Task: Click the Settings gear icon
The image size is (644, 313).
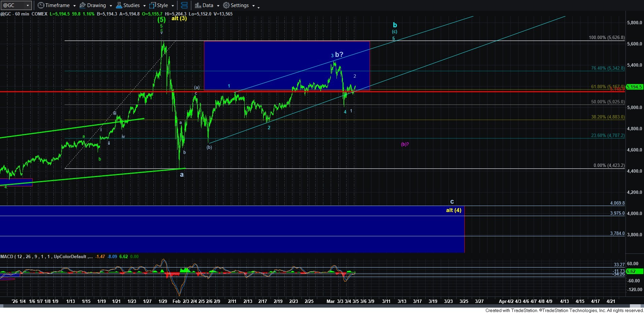Action: pos(226,5)
